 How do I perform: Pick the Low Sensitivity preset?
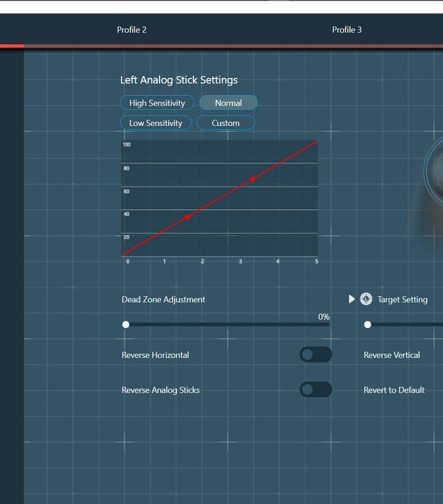tap(156, 123)
